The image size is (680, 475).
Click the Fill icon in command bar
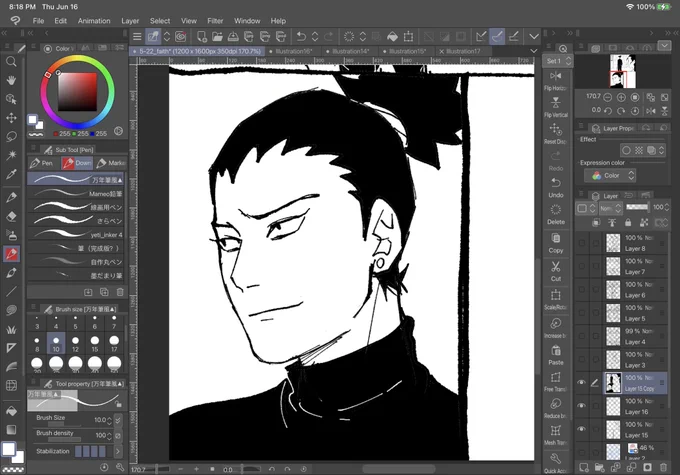coord(392,37)
